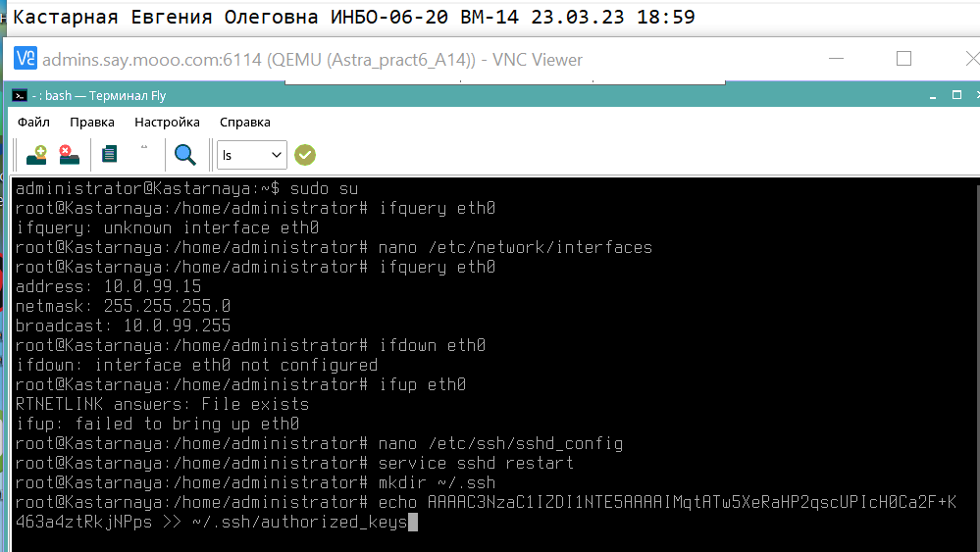Click the 'broadcast: 10.0.99.255' line
This screenshot has width=980, height=552.
click(123, 326)
